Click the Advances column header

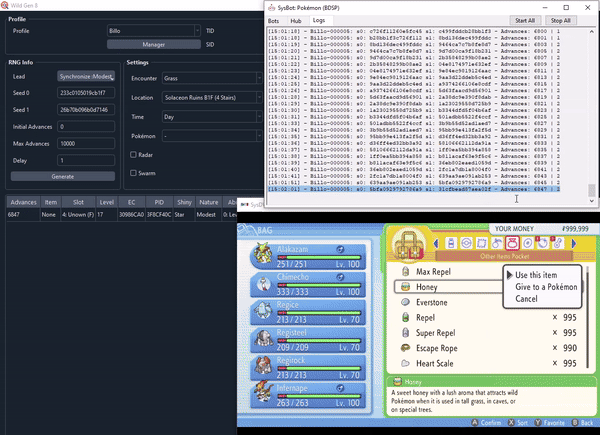point(23,202)
